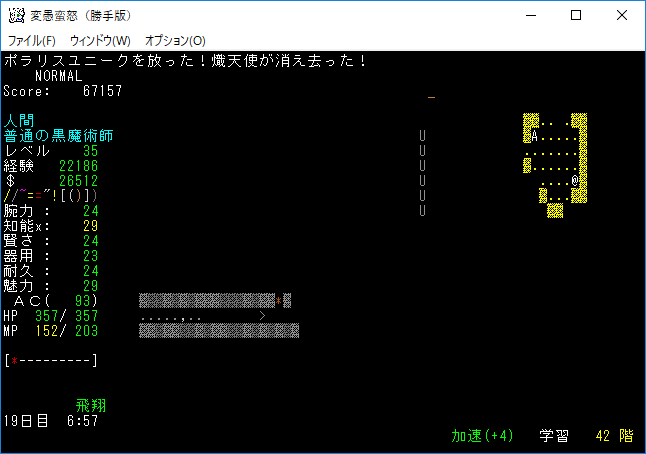
Task: Open the ウィンドウ(W) menu
Action: (x=100, y=41)
